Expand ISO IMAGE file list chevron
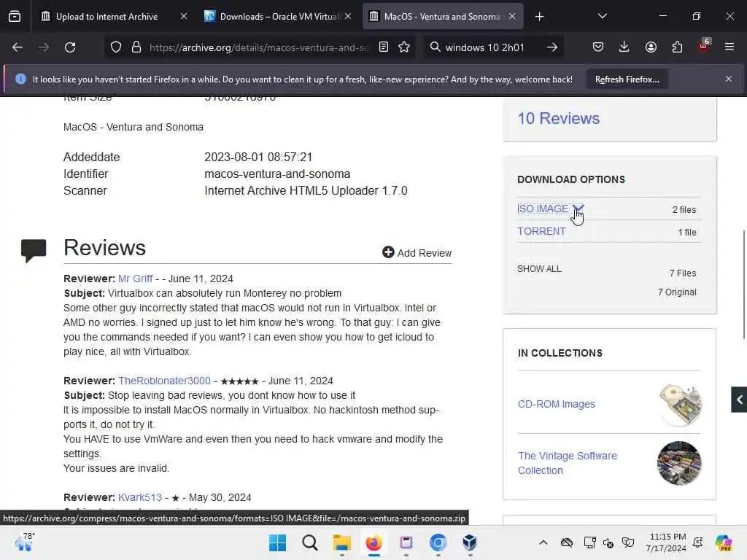 tap(578, 208)
